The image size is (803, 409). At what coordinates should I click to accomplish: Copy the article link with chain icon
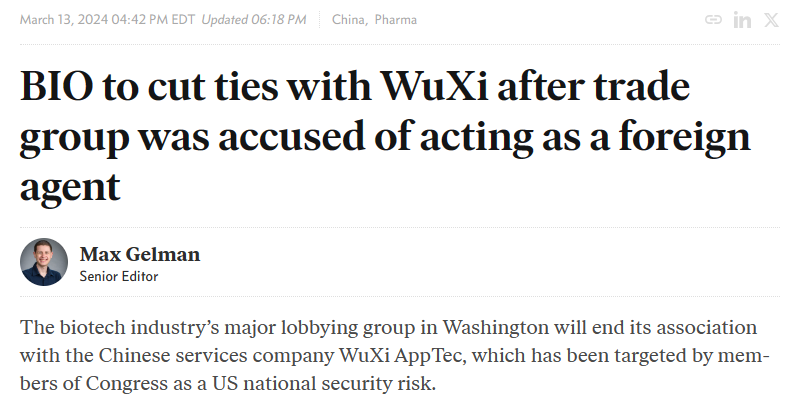pos(713,20)
